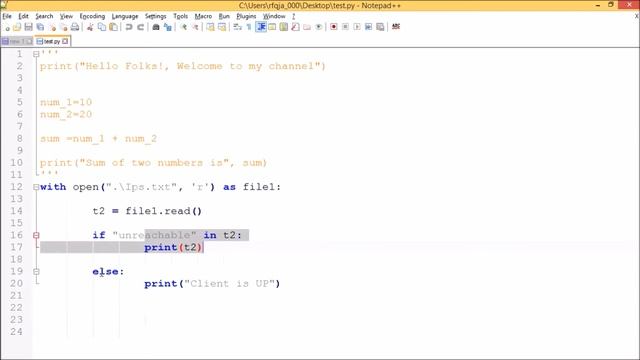Viewport: 640px width, 360px height.
Task: Collapse the 'if' block fold at line 16
Action: click(36, 235)
